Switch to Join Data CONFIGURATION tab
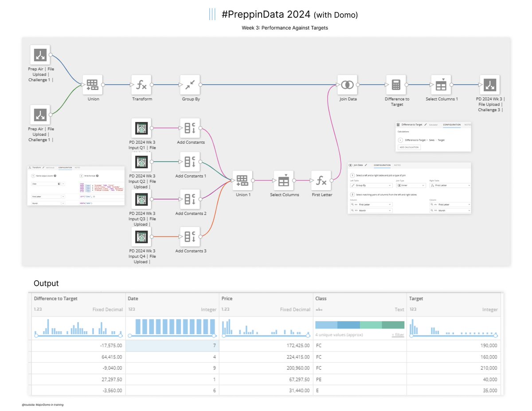This screenshot has height=411, width=532. pos(382,165)
